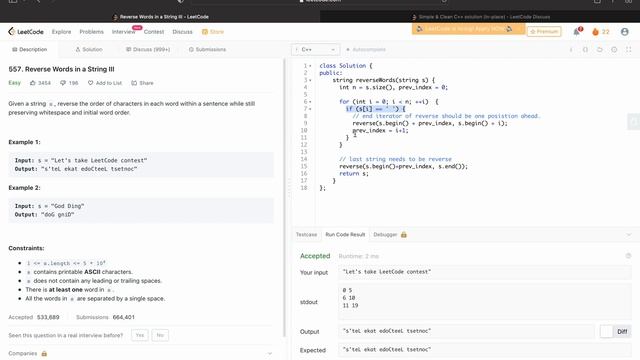Click the Example 1 code block

coord(141,165)
